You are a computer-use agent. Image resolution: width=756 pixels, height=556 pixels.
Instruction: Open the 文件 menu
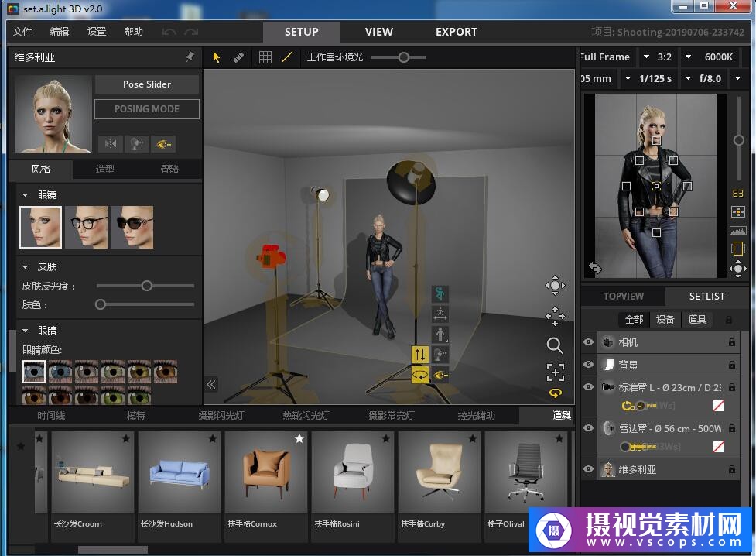[22, 32]
